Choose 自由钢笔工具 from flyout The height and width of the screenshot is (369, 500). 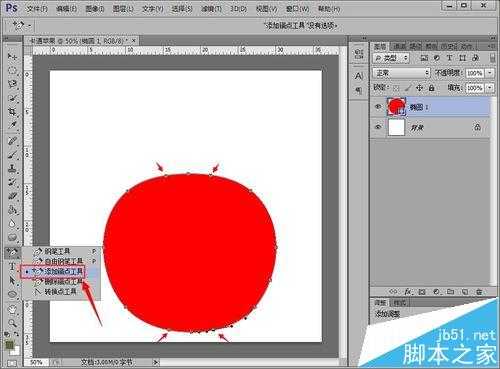point(61,261)
